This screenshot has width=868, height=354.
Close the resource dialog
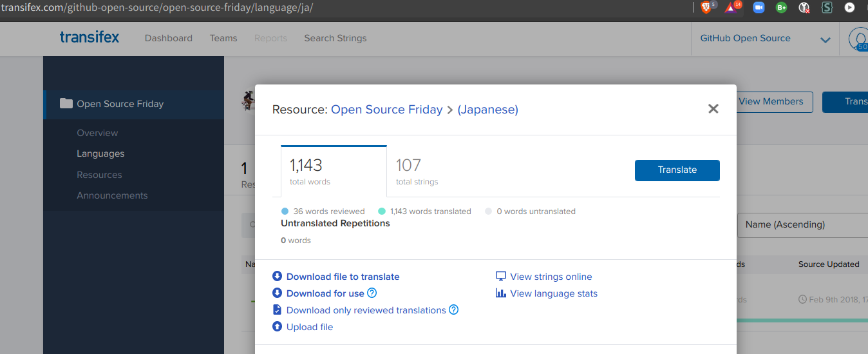(713, 109)
